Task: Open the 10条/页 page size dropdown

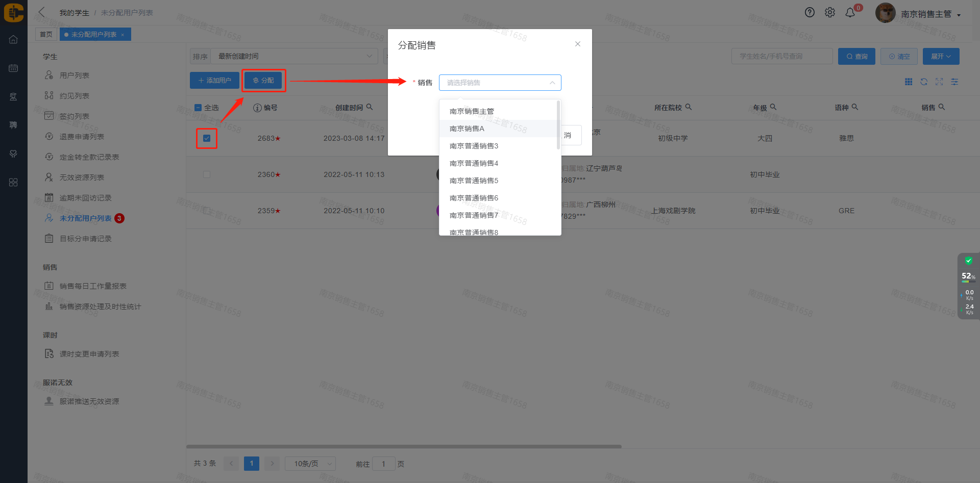Action: [x=310, y=464]
